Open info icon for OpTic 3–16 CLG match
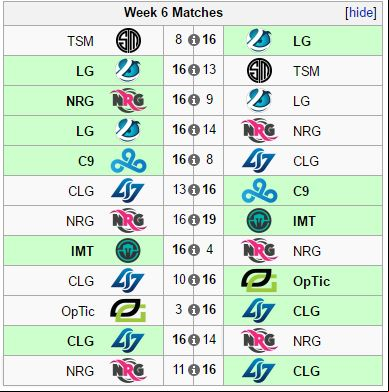This screenshot has width=389, height=392. point(194,310)
